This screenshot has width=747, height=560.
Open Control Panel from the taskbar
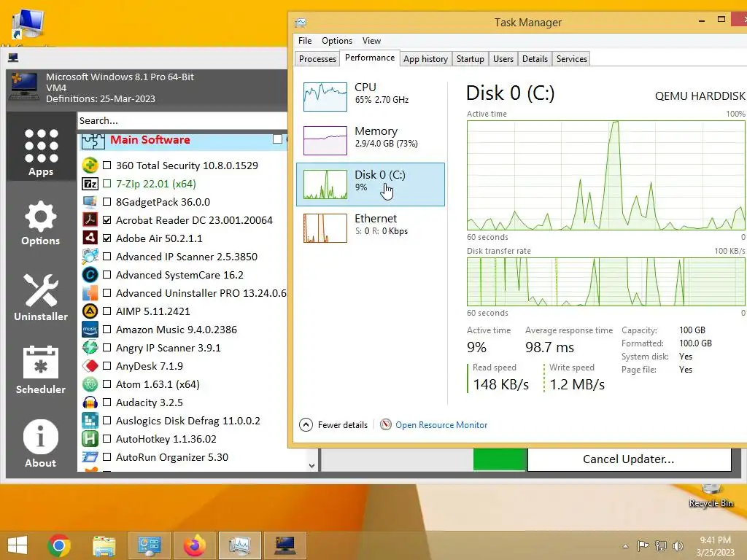click(149, 545)
